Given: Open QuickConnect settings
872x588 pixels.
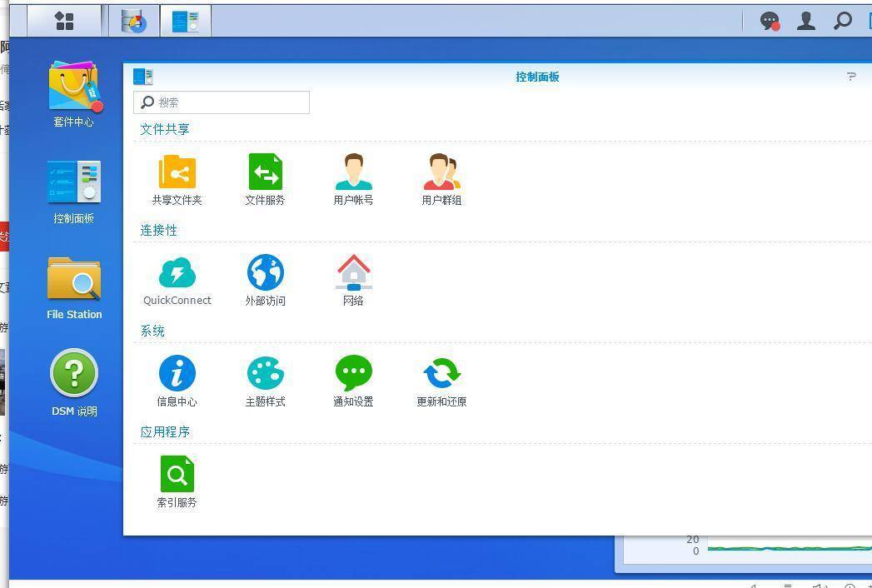Looking at the screenshot, I should point(177,273).
